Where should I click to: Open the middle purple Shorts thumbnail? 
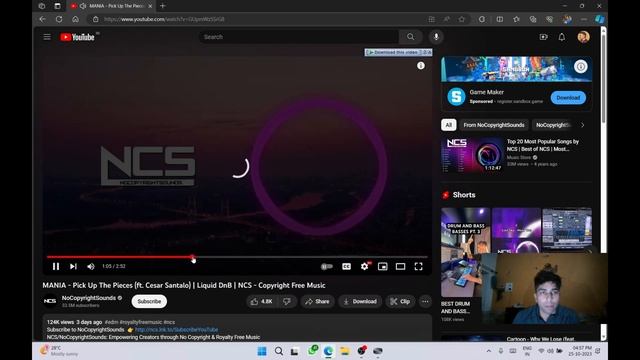(x=516, y=230)
